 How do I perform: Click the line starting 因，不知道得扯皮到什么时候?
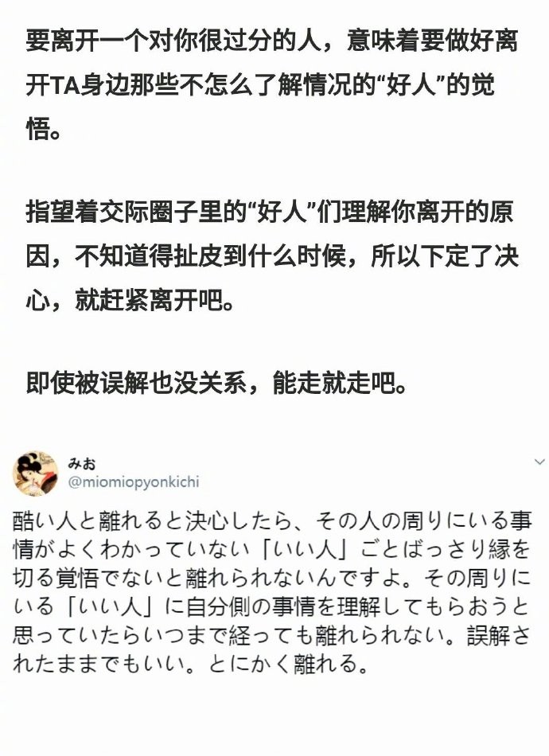(x=272, y=256)
